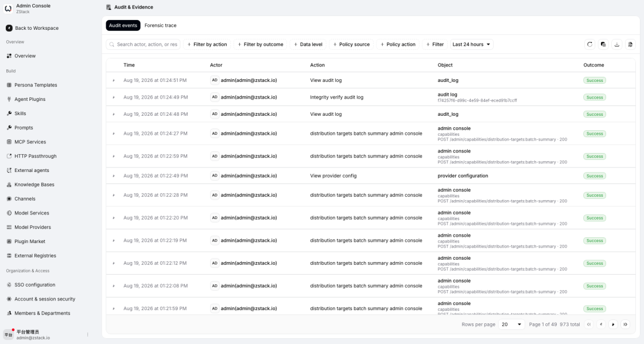Open Agent Plugins from the sidebar
The height and width of the screenshot is (344, 644).
coord(30,99)
